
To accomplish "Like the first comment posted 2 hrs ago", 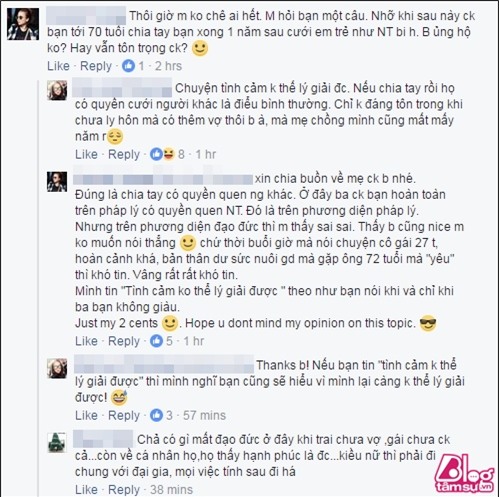I will (x=58, y=66).
